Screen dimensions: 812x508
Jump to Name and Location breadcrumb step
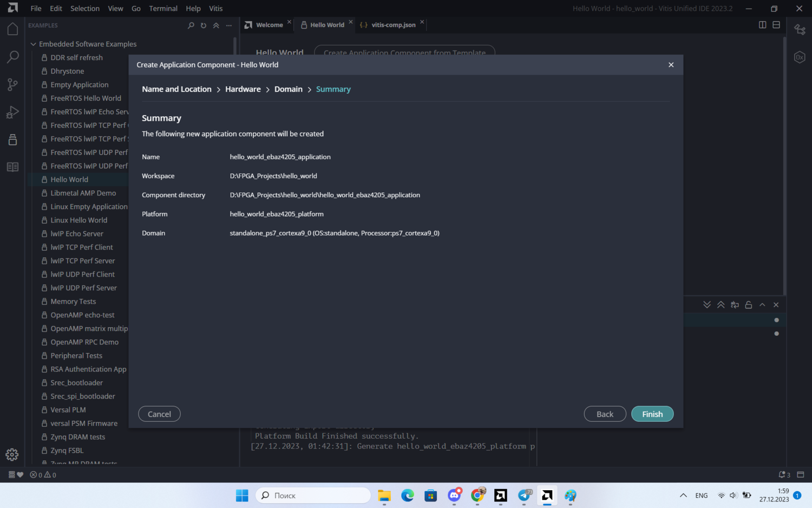tap(176, 89)
